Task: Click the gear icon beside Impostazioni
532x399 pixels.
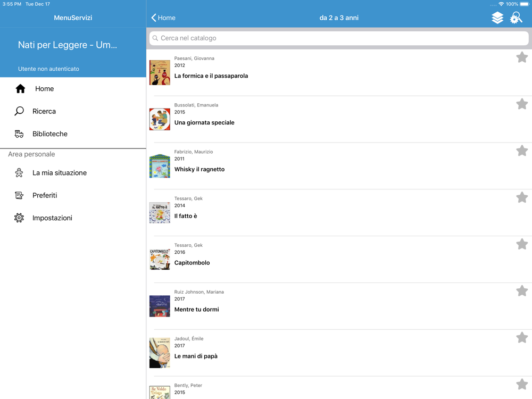Action: 19,218
